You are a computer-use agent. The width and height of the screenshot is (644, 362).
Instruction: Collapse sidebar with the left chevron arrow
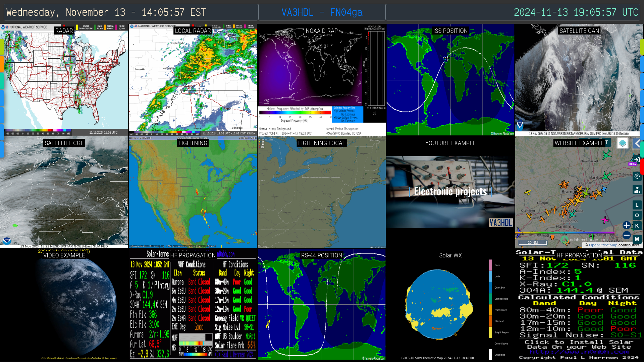click(x=637, y=143)
